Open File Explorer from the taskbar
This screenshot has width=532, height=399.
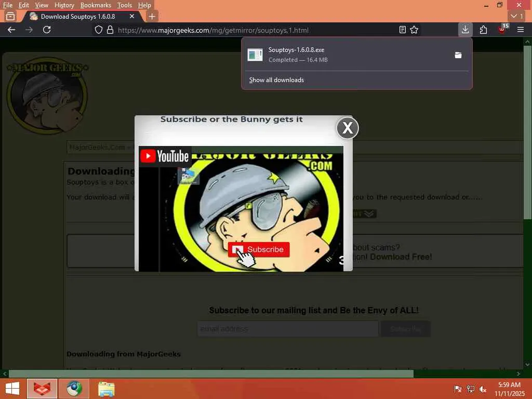(106, 389)
